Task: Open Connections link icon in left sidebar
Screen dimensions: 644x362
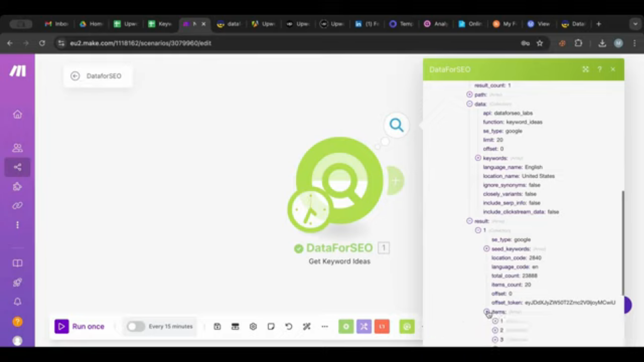Action: tap(17, 205)
